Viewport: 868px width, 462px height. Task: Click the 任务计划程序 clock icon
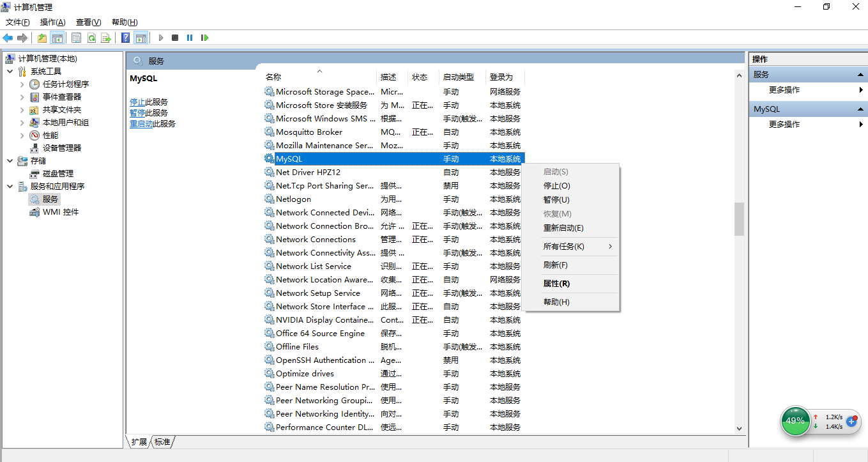(34, 84)
